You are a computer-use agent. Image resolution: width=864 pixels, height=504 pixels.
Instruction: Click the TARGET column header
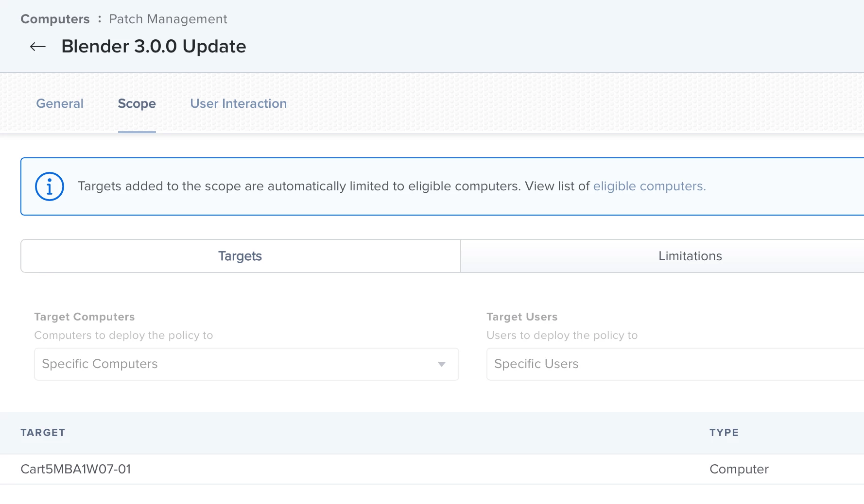(43, 433)
